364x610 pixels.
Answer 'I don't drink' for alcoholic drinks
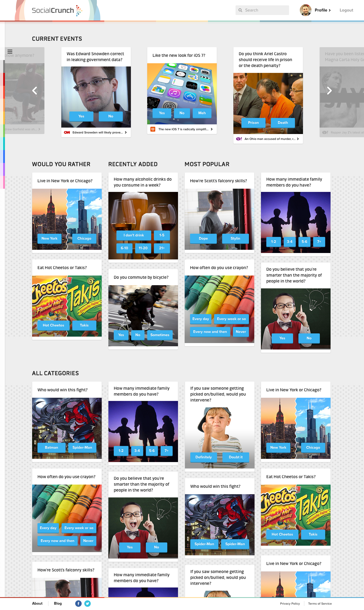coord(134,235)
